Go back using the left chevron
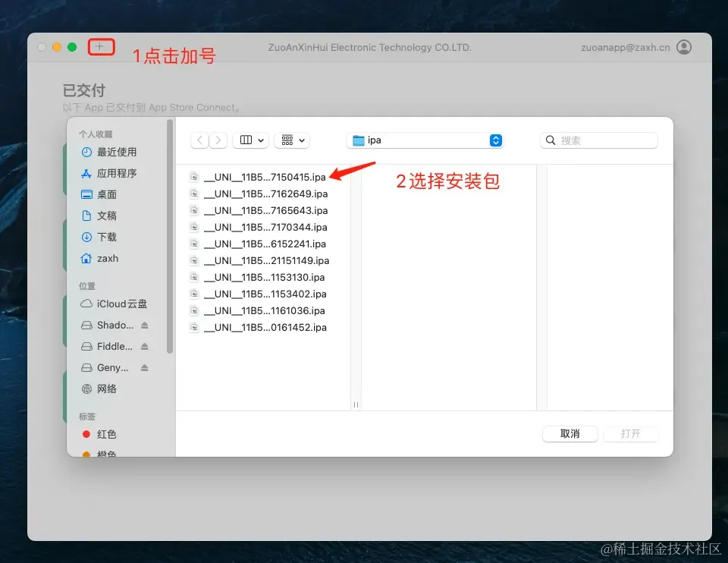 (x=200, y=140)
